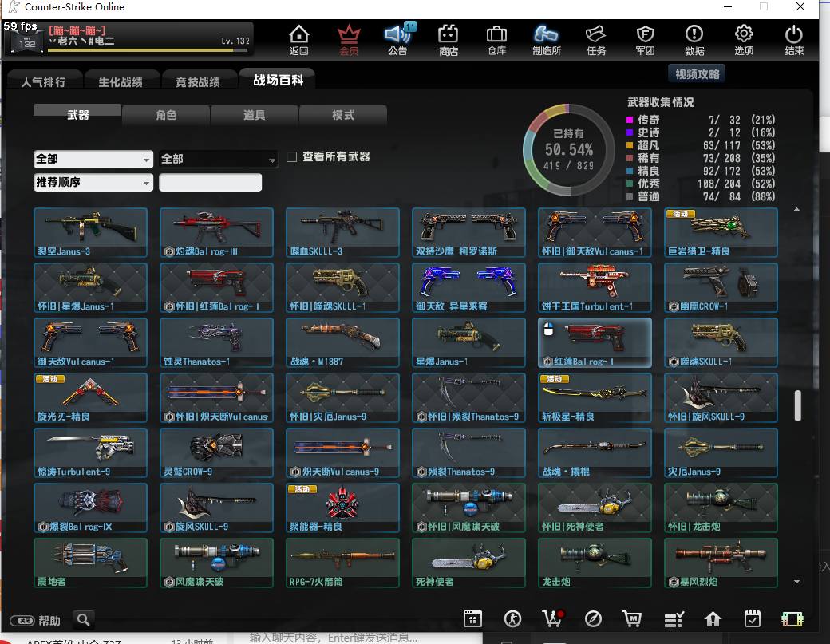
Task: Open the 商店 shop icon
Action: tap(448, 40)
